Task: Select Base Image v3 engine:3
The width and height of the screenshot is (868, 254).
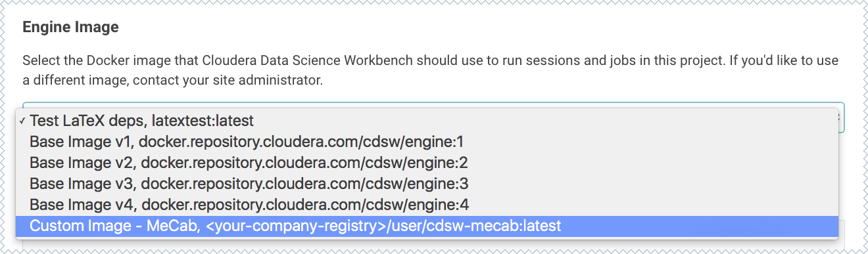Action: point(427,183)
